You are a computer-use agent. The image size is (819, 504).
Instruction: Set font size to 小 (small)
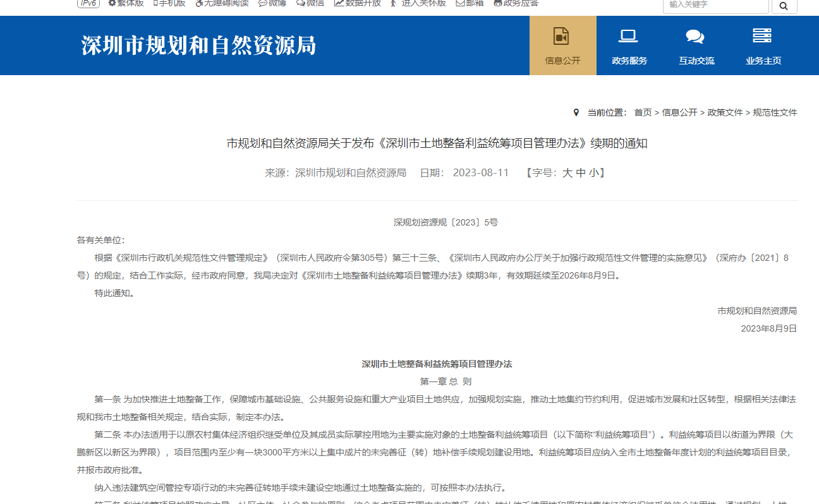593,173
